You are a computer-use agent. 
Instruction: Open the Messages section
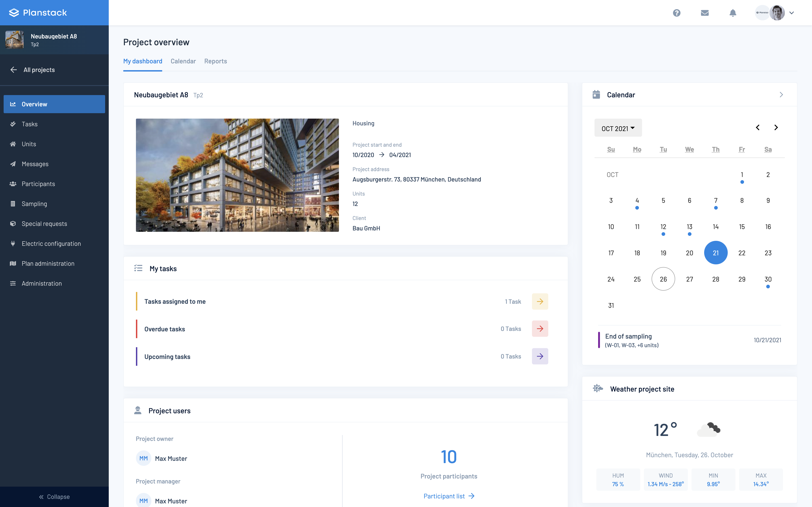point(35,164)
